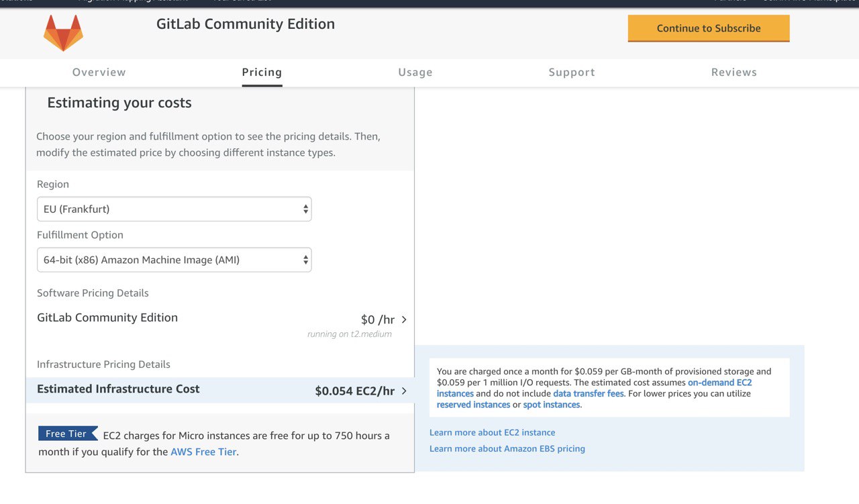
Task: Open the data transfer fees link
Action: point(588,393)
